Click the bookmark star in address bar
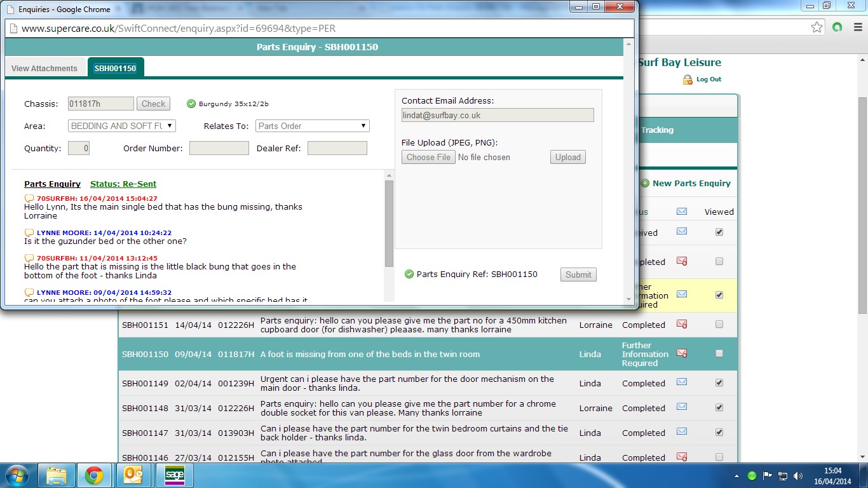This screenshot has width=868, height=488. [817, 27]
